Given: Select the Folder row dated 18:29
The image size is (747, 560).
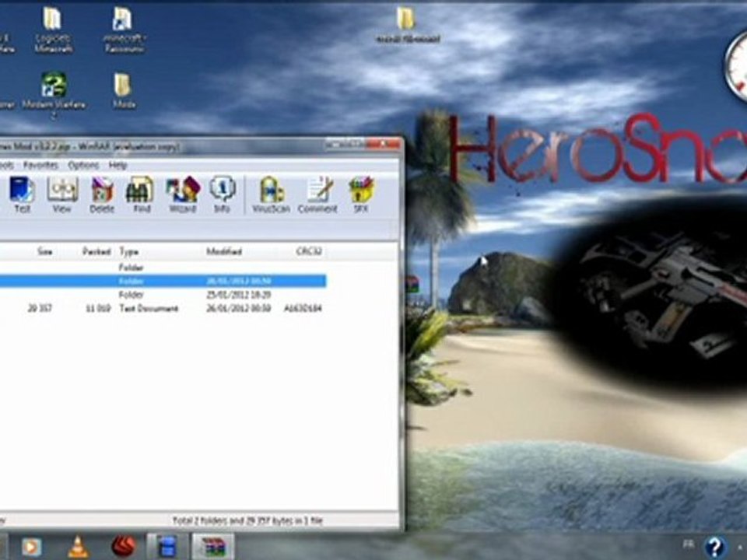Looking at the screenshot, I should pos(163,295).
